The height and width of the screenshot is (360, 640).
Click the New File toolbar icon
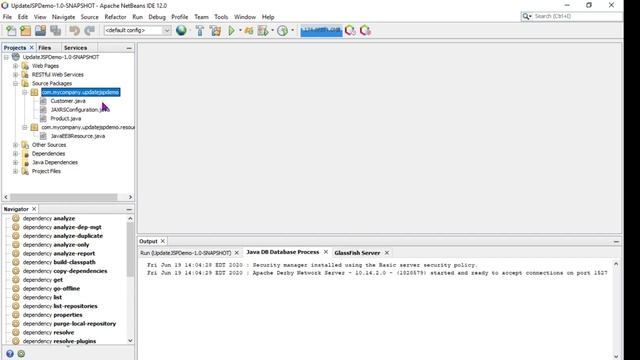[x=11, y=31]
